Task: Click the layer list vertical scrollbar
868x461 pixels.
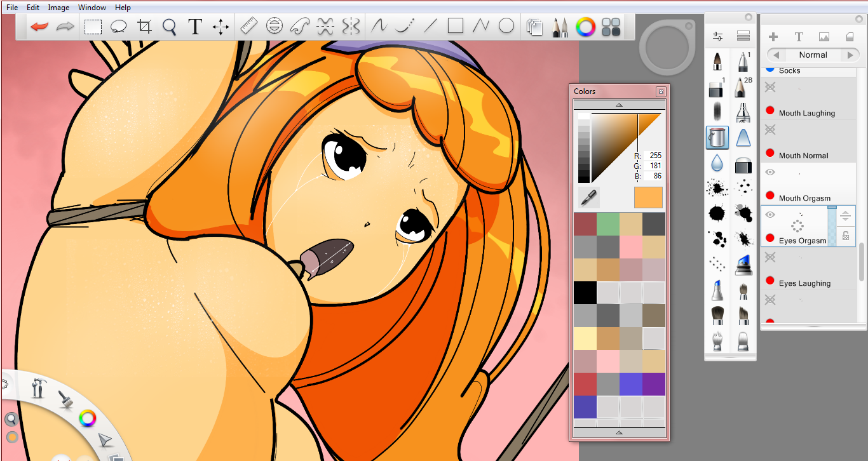Action: pyautogui.click(x=862, y=262)
